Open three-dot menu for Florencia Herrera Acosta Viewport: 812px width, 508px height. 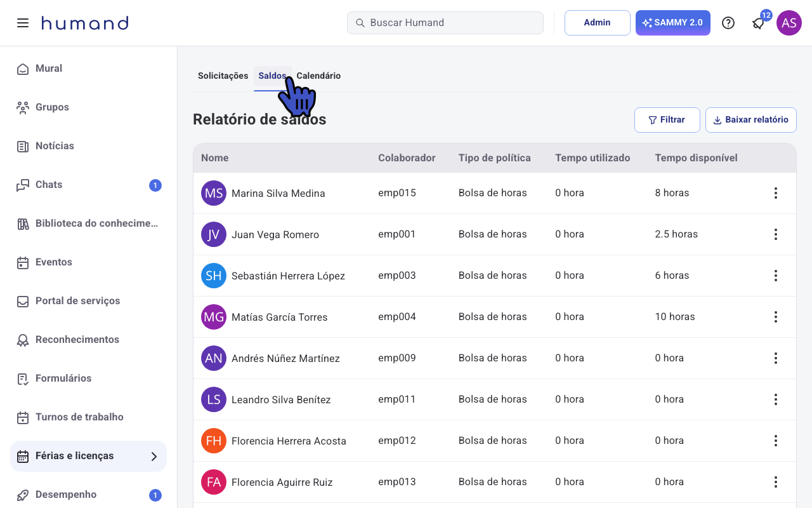[775, 441]
